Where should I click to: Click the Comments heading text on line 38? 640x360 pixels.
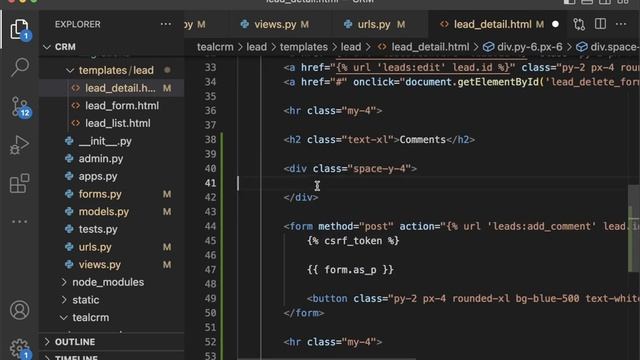(422, 140)
